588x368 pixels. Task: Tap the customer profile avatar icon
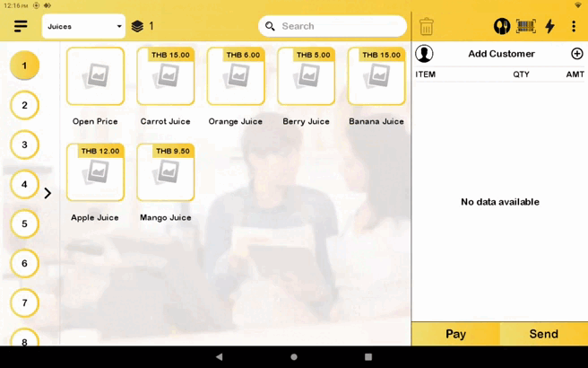coord(425,54)
